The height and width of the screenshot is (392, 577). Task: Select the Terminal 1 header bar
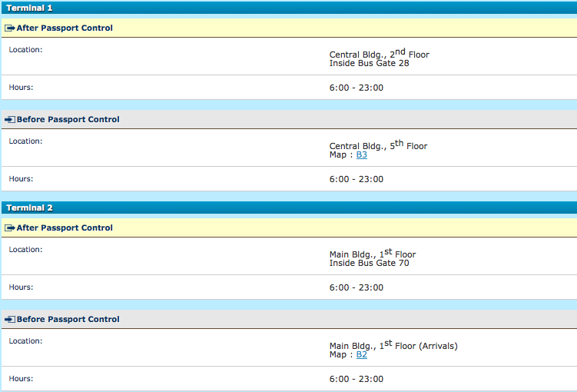(x=289, y=8)
